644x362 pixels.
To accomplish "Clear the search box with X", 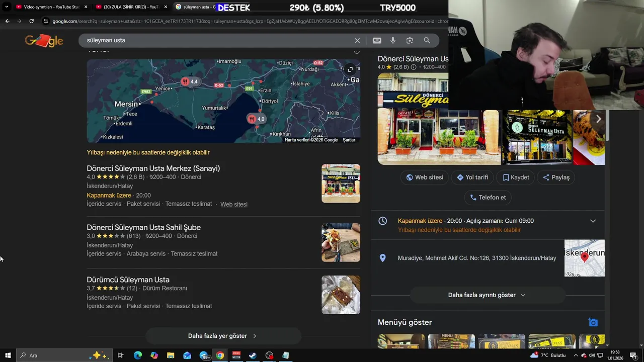I will (357, 40).
